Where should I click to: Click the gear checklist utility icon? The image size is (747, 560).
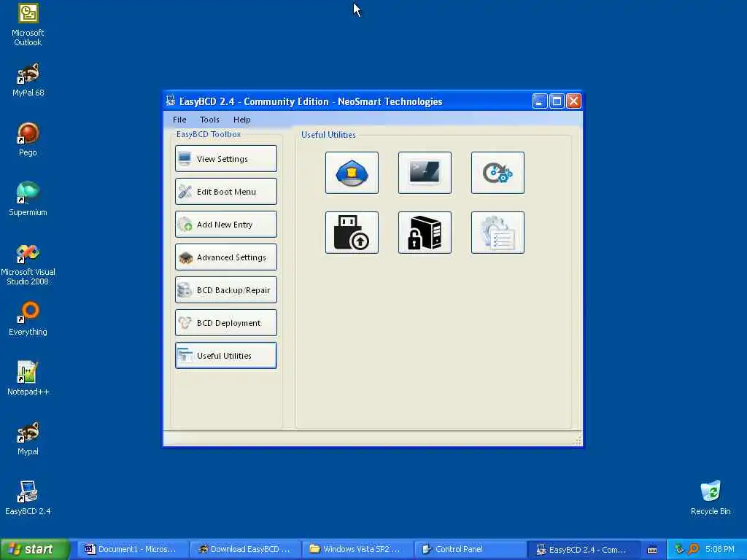pyautogui.click(x=498, y=233)
